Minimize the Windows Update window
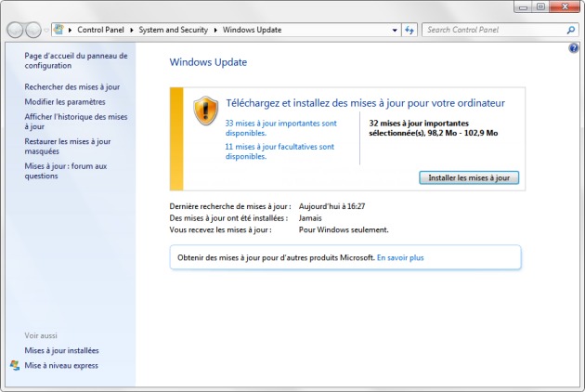 pyautogui.click(x=523, y=7)
